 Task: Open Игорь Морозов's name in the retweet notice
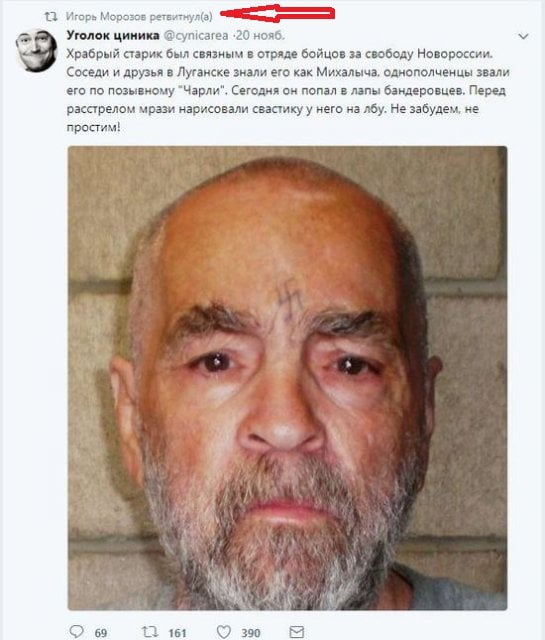click(x=106, y=17)
